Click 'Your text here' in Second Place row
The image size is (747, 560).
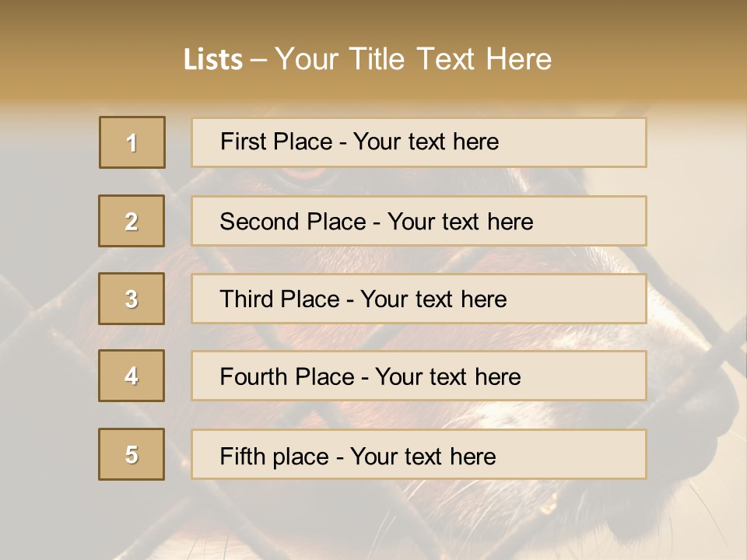(x=460, y=222)
